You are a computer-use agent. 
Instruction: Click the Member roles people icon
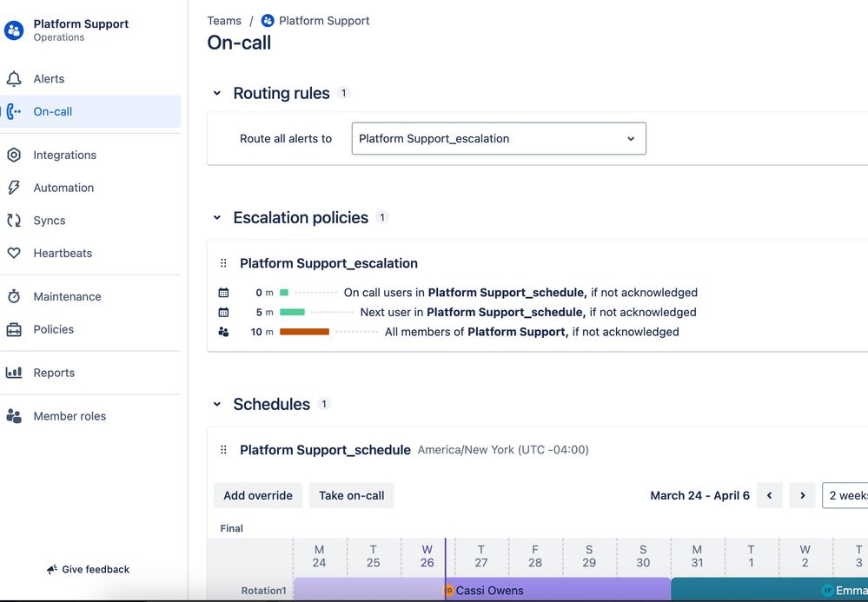(14, 416)
